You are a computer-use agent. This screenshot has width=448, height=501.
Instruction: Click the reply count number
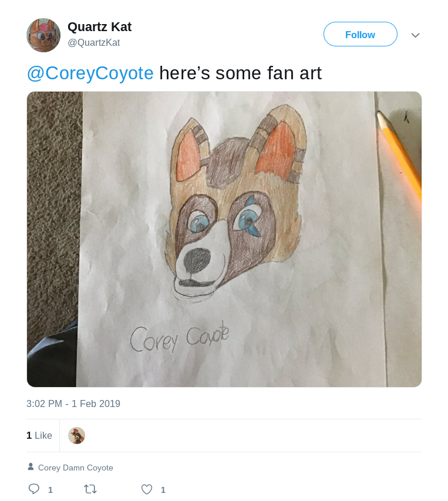(50, 490)
